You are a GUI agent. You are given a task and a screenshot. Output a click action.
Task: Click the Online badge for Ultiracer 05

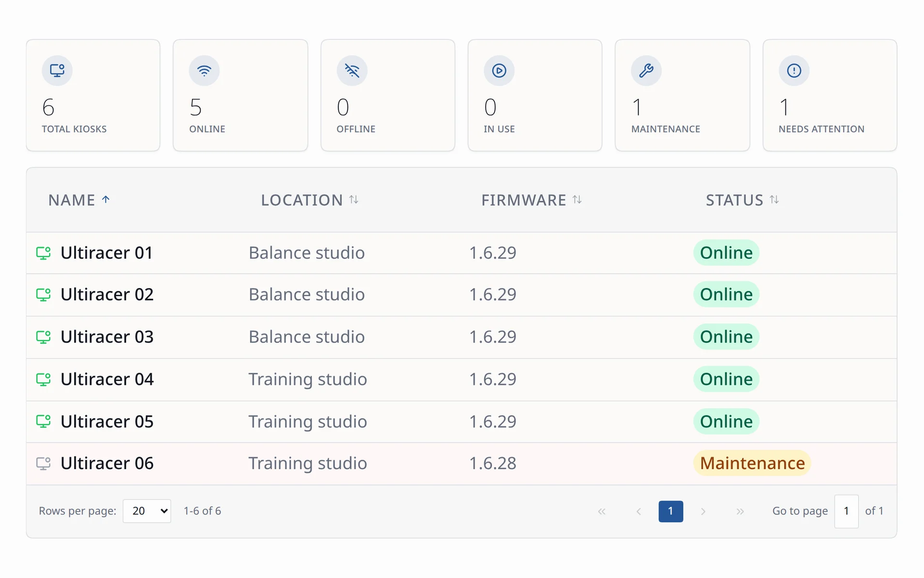point(726,421)
